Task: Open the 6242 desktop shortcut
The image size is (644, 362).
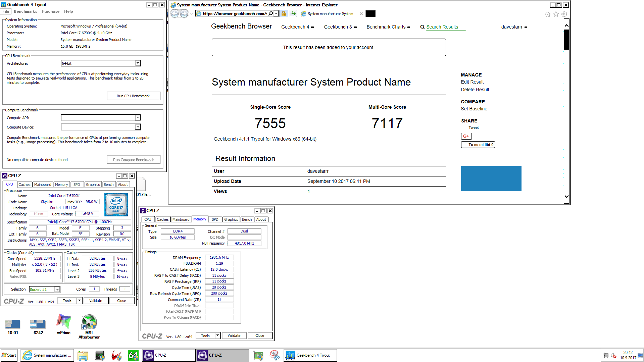Action: 38,327
